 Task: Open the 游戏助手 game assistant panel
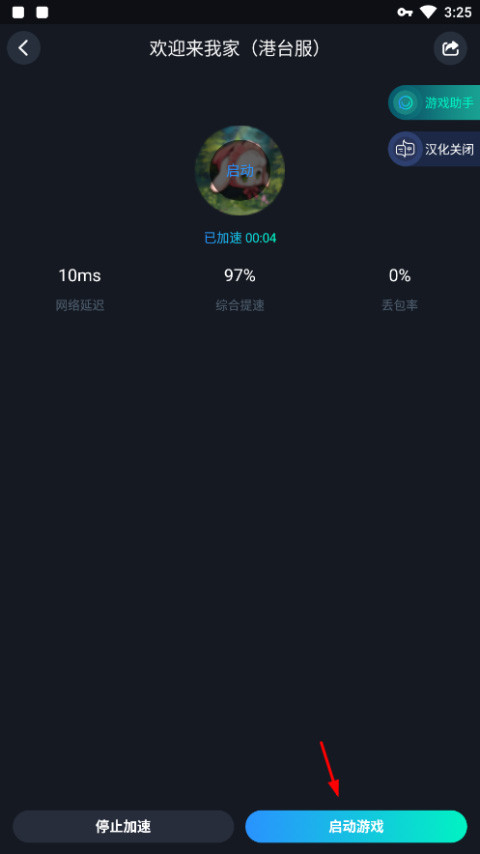[434, 102]
